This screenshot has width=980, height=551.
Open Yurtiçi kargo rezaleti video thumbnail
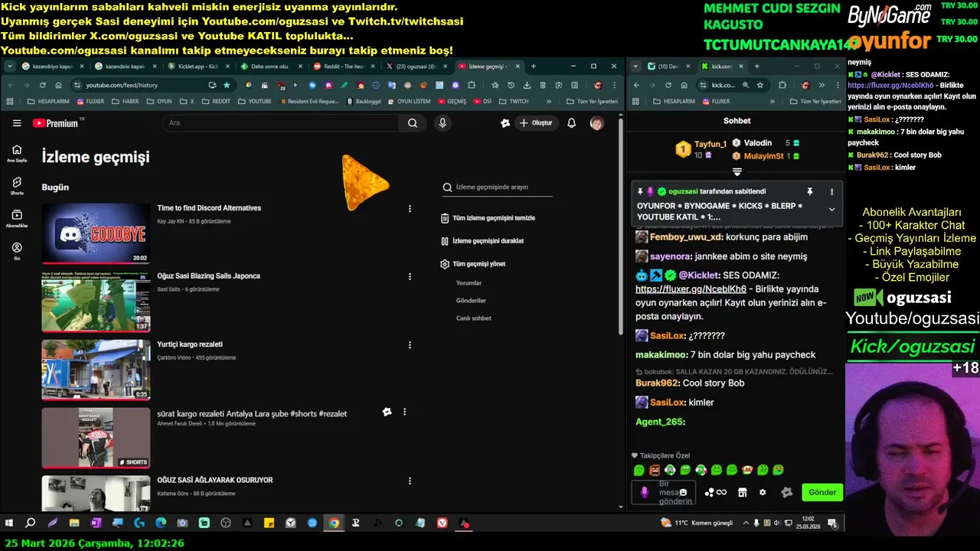96,370
